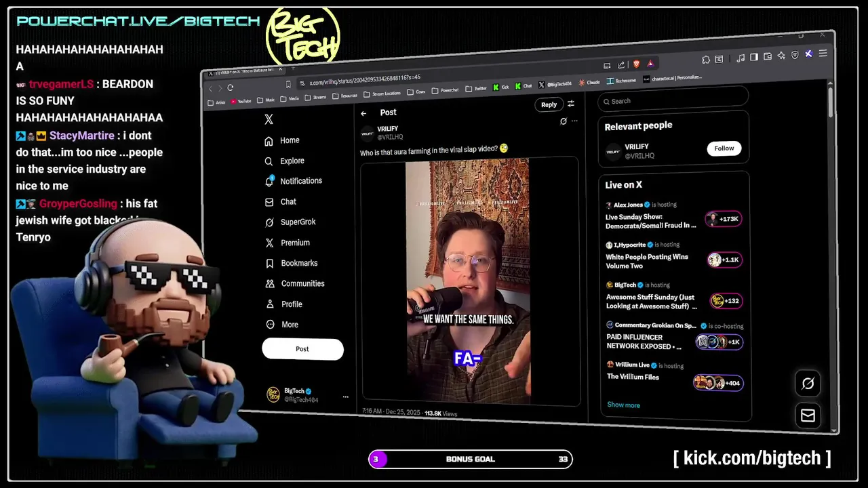
Task: Click the Profile person icon
Action: coord(269,304)
